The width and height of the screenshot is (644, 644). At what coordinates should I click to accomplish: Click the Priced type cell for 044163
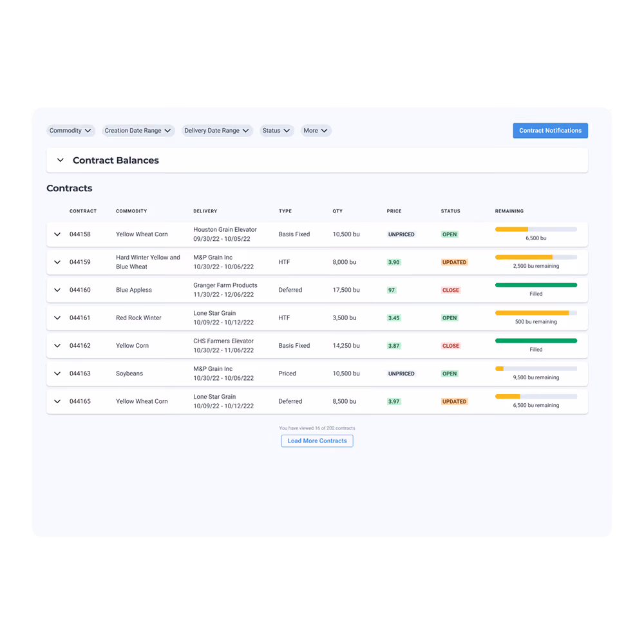287,374
